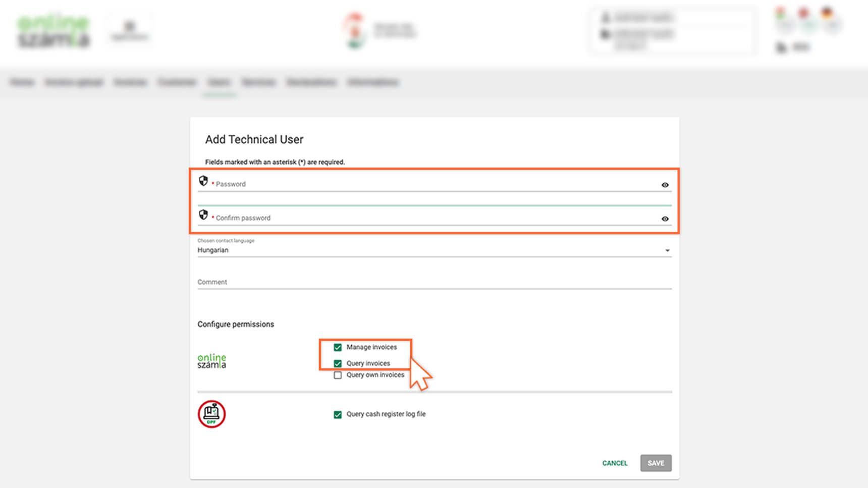Viewport: 868px width, 488px height.
Task: Uncheck Query cash register log file
Action: point(338,414)
